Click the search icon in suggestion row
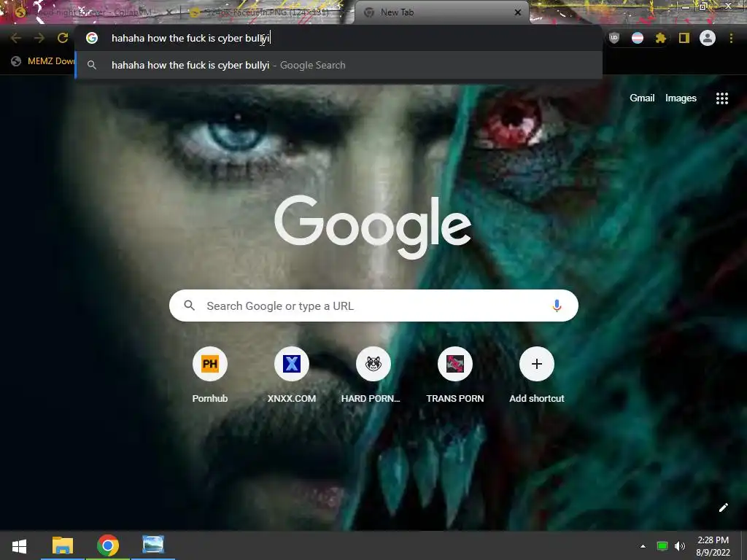 point(92,65)
